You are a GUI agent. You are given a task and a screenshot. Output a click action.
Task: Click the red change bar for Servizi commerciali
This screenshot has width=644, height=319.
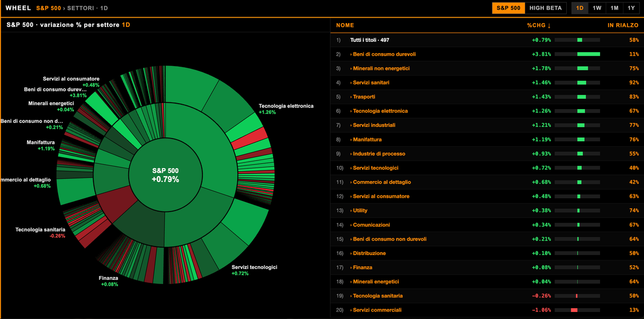coord(574,310)
